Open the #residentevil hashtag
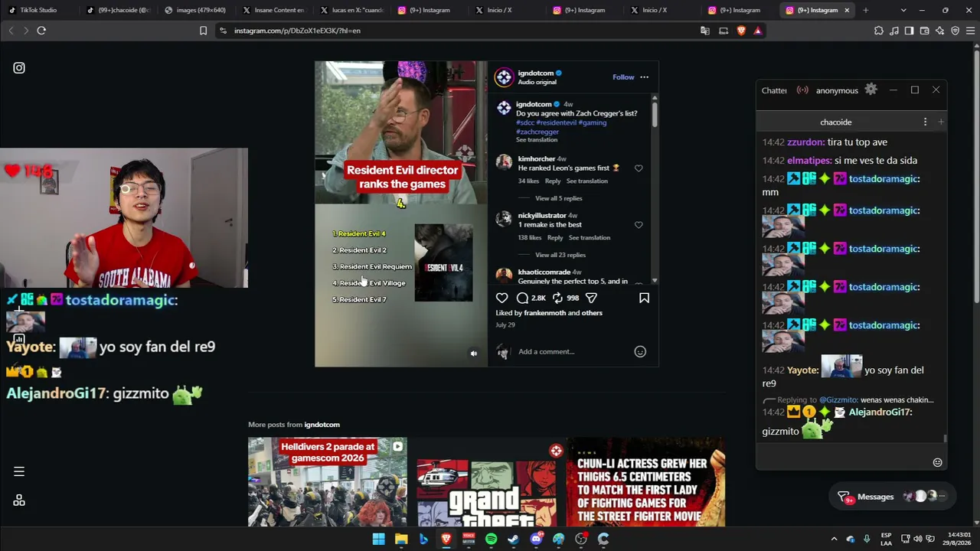This screenshot has height=551, width=980. pos(556,122)
